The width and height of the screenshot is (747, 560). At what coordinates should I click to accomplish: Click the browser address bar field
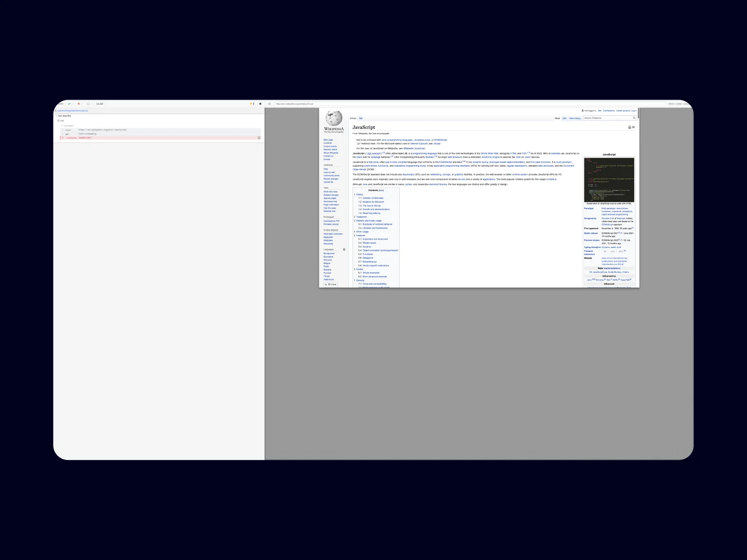(438, 104)
